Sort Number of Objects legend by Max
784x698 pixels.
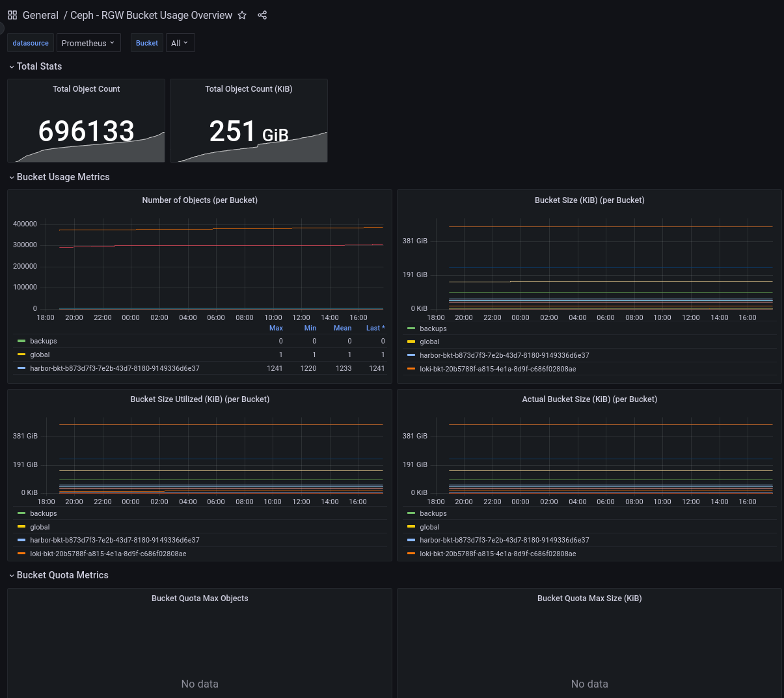tap(276, 328)
